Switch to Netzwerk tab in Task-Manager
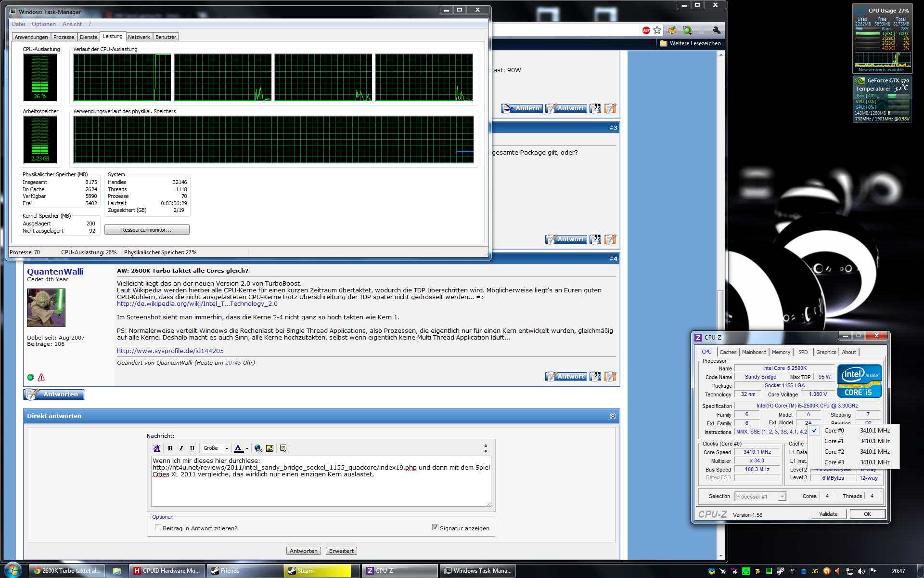This screenshot has width=924, height=578. coord(139,37)
